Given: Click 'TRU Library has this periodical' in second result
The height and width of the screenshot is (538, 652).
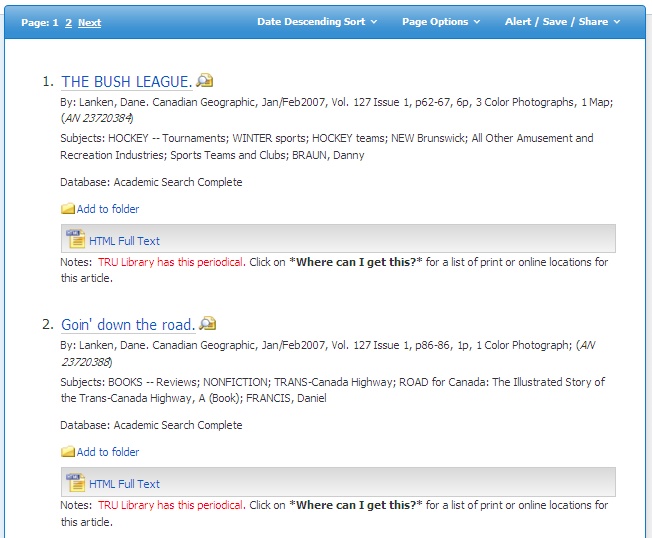Looking at the screenshot, I should point(172,505).
